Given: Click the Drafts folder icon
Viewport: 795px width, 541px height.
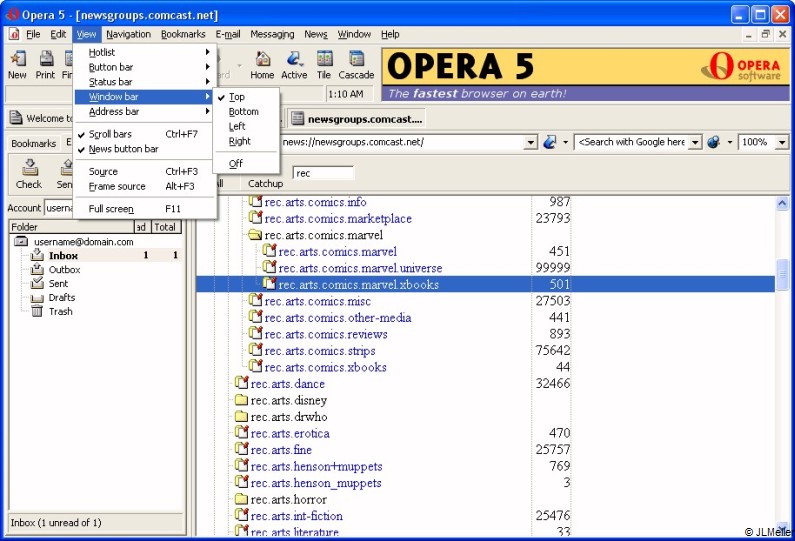Looking at the screenshot, I should pos(37,298).
